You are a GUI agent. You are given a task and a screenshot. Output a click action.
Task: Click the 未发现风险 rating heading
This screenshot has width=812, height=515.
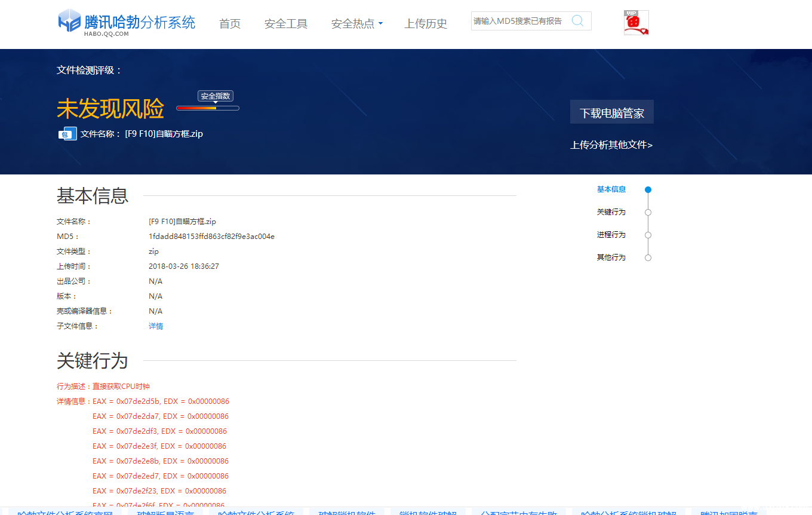point(110,109)
